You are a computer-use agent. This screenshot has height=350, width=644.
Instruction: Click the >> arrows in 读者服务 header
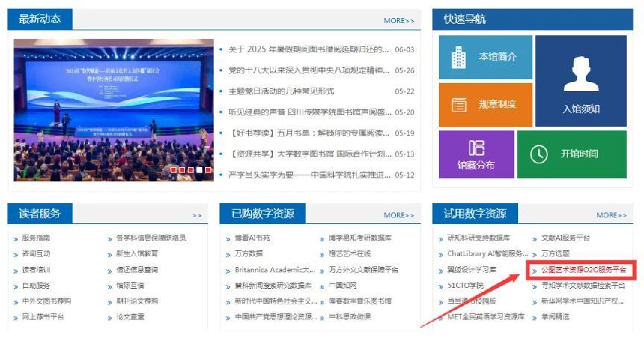[197, 215]
